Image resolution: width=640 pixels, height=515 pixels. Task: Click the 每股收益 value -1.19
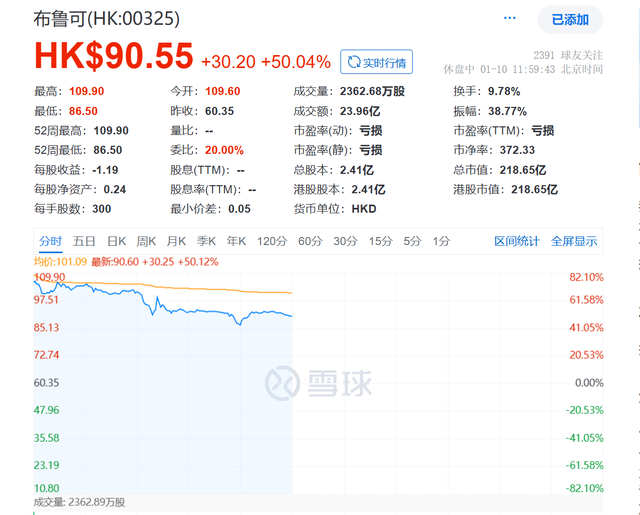coord(105,170)
